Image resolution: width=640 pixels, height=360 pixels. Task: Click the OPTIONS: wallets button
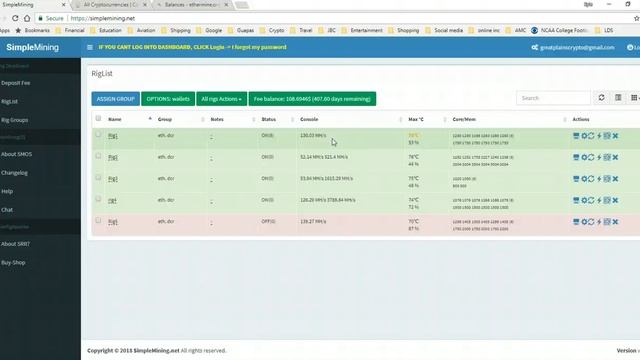point(168,99)
